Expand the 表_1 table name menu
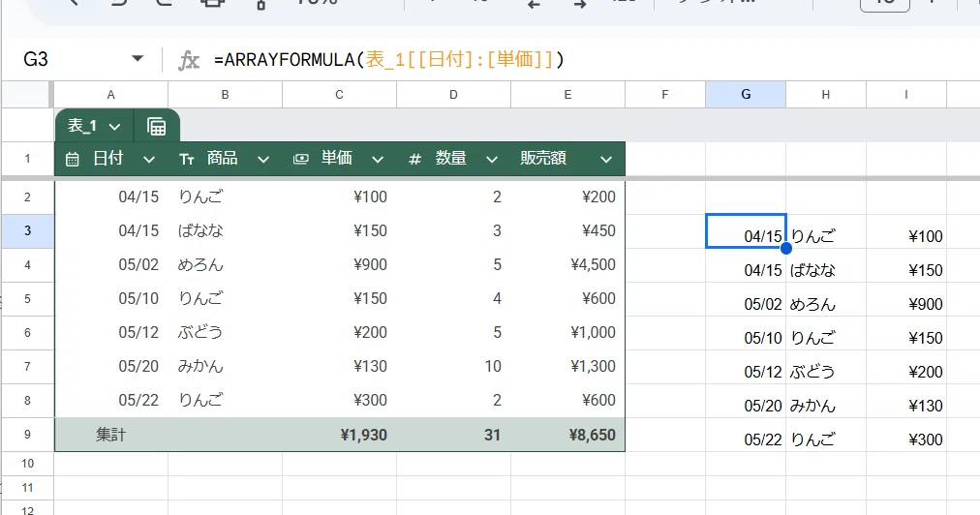The height and width of the screenshot is (515, 980). [114, 127]
